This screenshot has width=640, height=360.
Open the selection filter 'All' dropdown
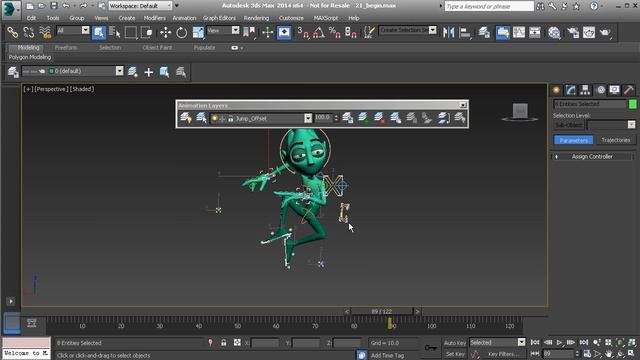[x=85, y=30]
